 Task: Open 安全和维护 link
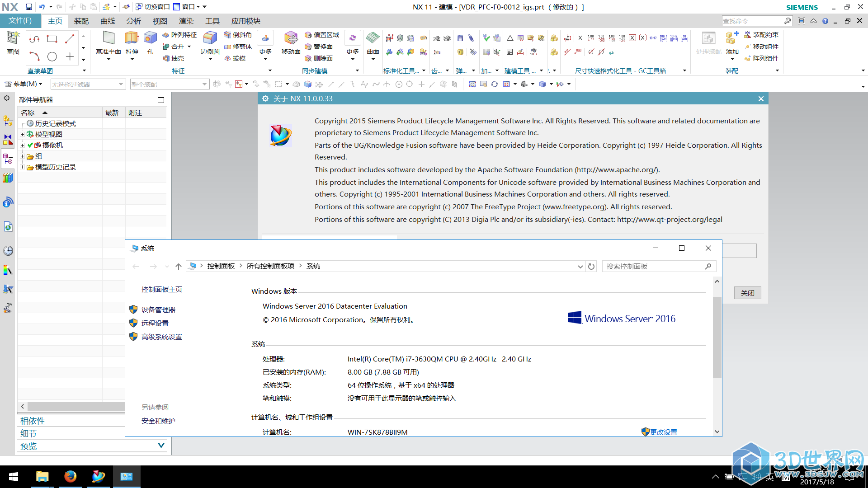[158, 421]
